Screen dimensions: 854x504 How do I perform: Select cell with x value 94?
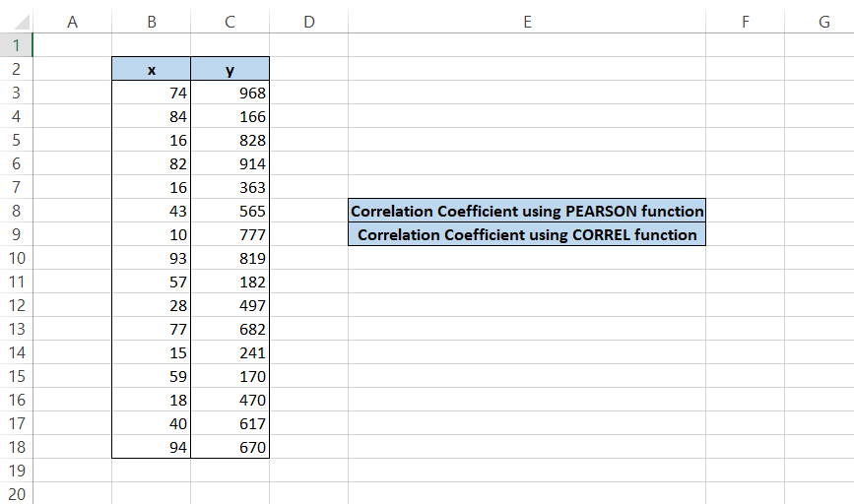point(151,447)
